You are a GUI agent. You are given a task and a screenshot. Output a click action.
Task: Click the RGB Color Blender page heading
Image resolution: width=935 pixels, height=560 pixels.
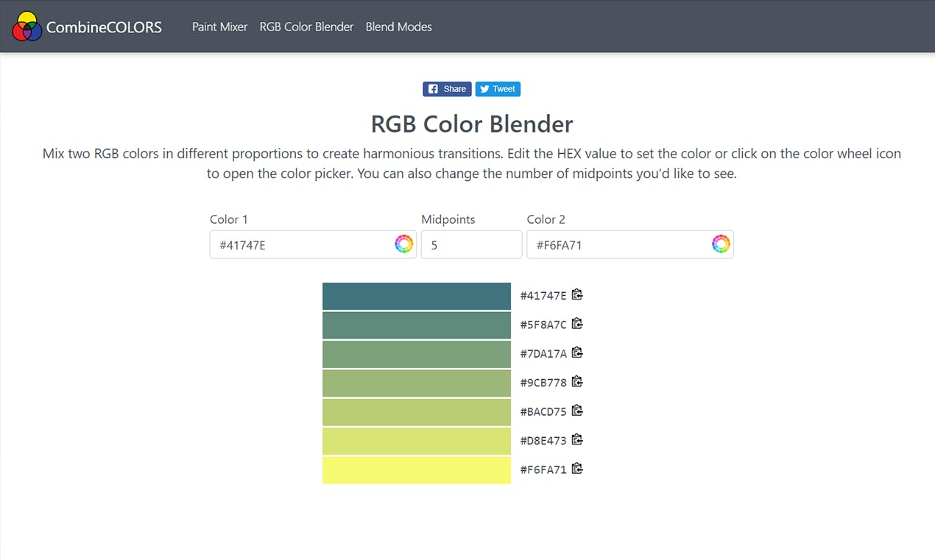[x=472, y=124]
